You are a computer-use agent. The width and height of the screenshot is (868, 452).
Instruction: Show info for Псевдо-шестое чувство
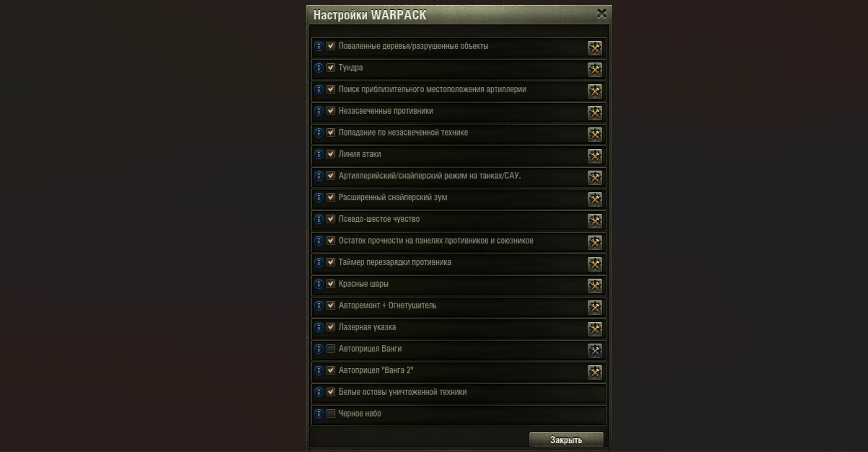(319, 219)
